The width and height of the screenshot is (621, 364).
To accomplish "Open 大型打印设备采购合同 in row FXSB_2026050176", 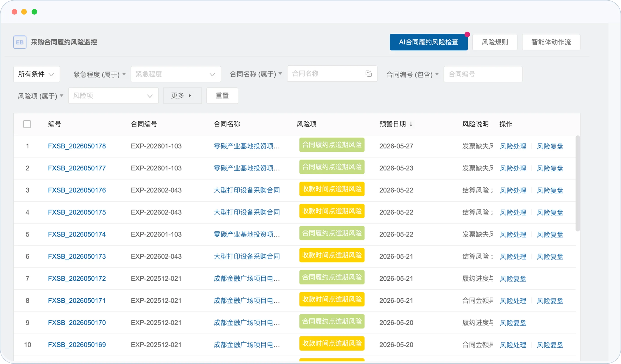I will coord(247,190).
